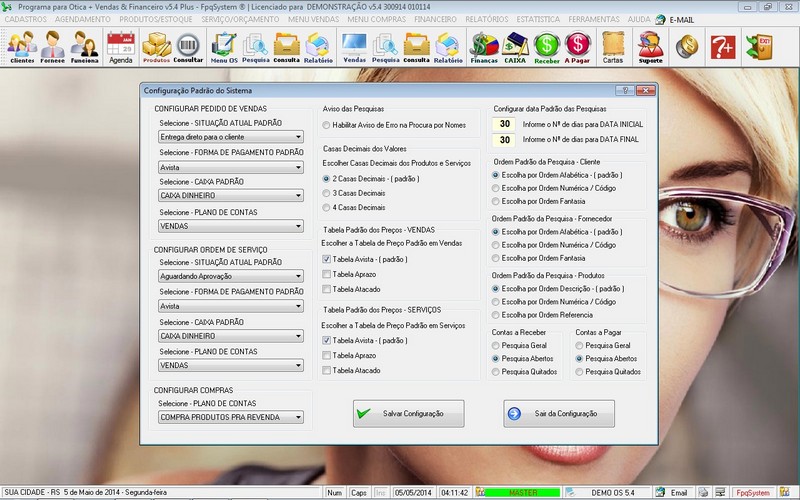Click the Salvar Configuração button
Viewport: 800px width, 500px height.
[x=408, y=413]
